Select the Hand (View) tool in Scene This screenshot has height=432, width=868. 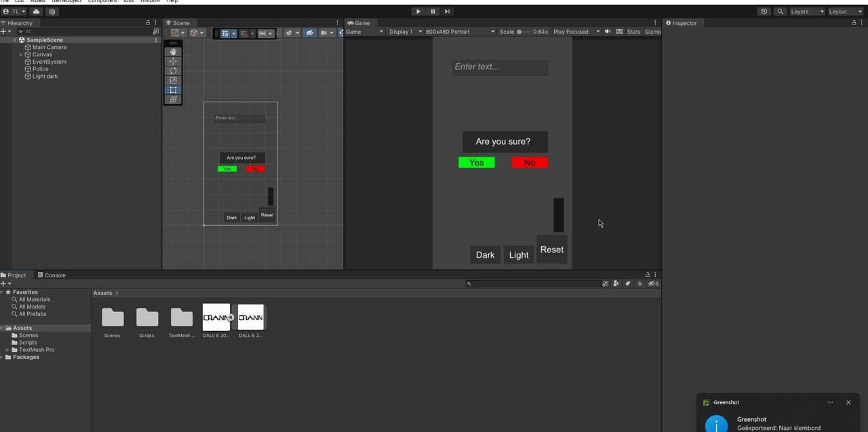tap(173, 52)
